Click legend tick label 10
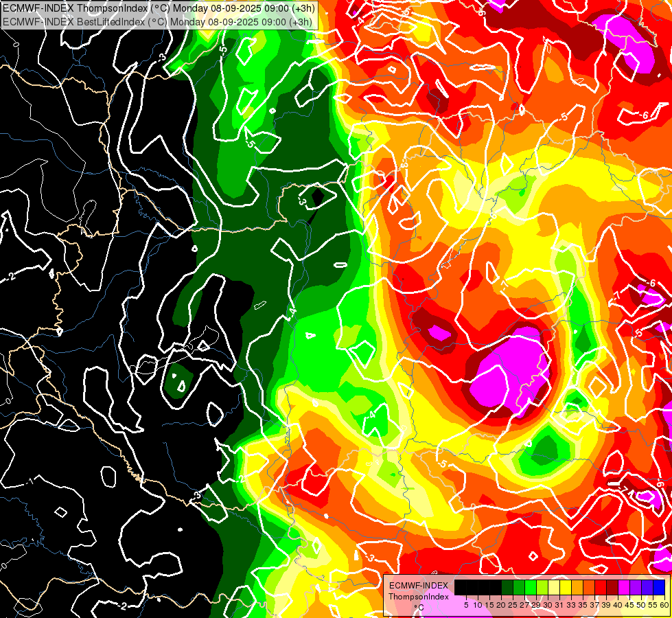 [x=478, y=605]
